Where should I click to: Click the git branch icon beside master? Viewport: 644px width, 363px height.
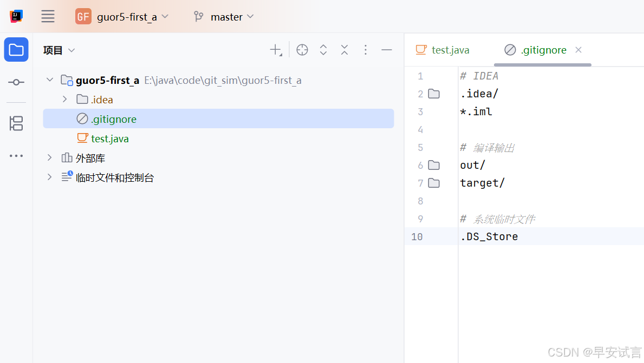198,17
